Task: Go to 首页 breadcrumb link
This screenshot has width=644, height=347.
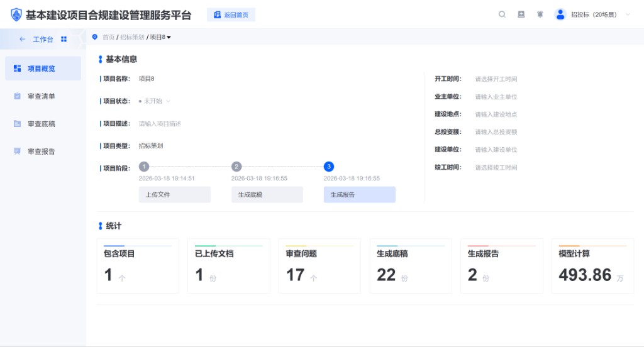Action: tap(108, 37)
